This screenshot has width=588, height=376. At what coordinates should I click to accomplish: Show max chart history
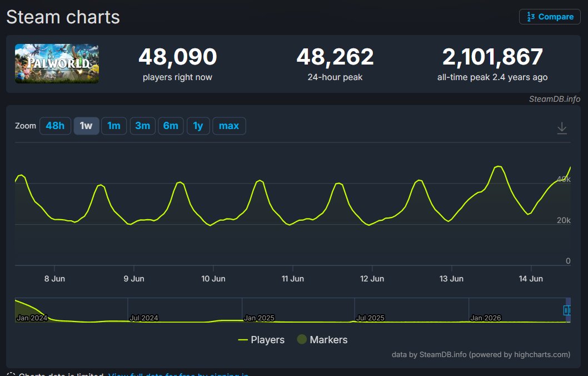(229, 126)
